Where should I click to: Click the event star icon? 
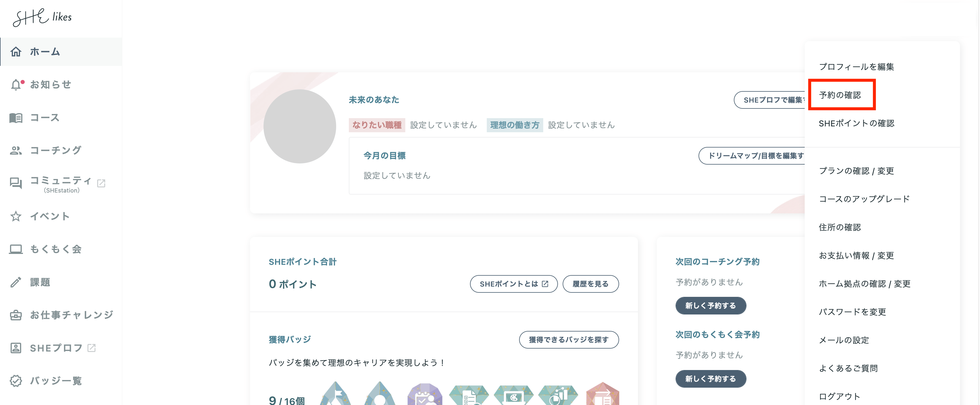click(16, 216)
